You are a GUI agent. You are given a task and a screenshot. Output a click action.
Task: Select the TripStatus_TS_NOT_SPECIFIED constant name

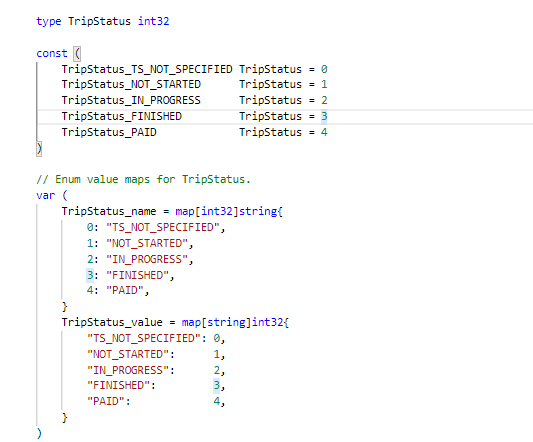[x=147, y=69]
